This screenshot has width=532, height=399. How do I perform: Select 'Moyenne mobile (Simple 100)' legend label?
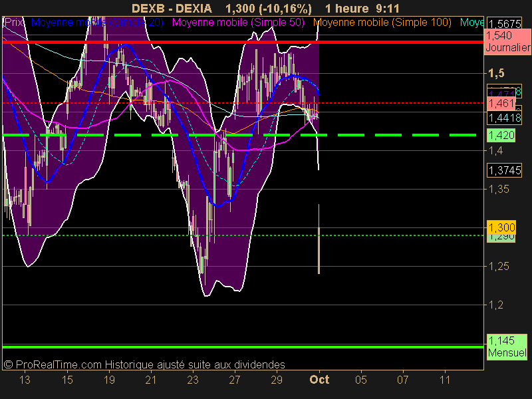[x=382, y=23]
